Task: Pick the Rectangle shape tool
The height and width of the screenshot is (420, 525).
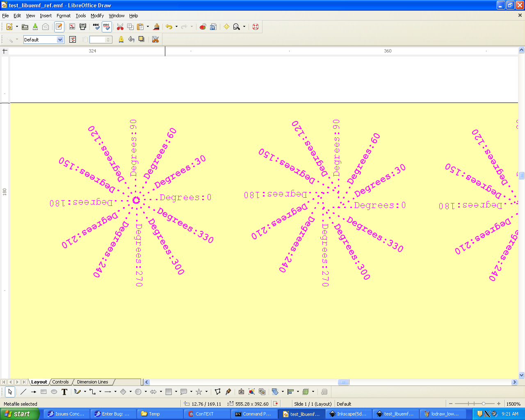Action: coord(43,392)
